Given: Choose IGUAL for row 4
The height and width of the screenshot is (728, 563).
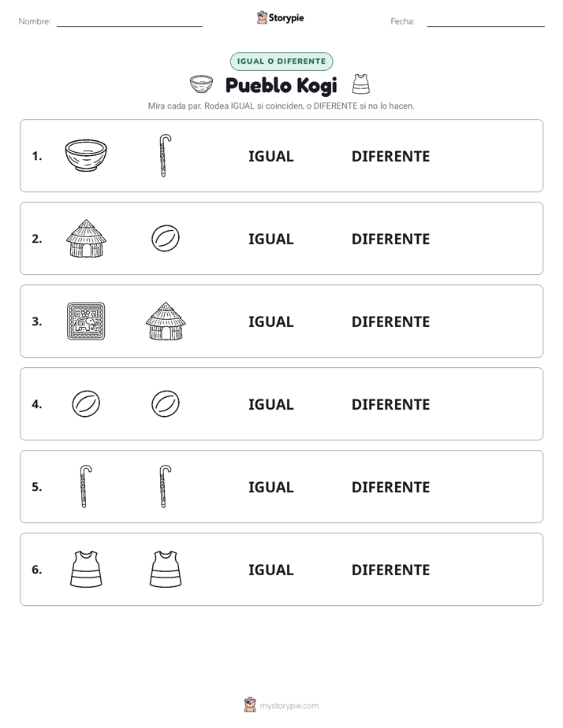Looking at the screenshot, I should tap(270, 404).
